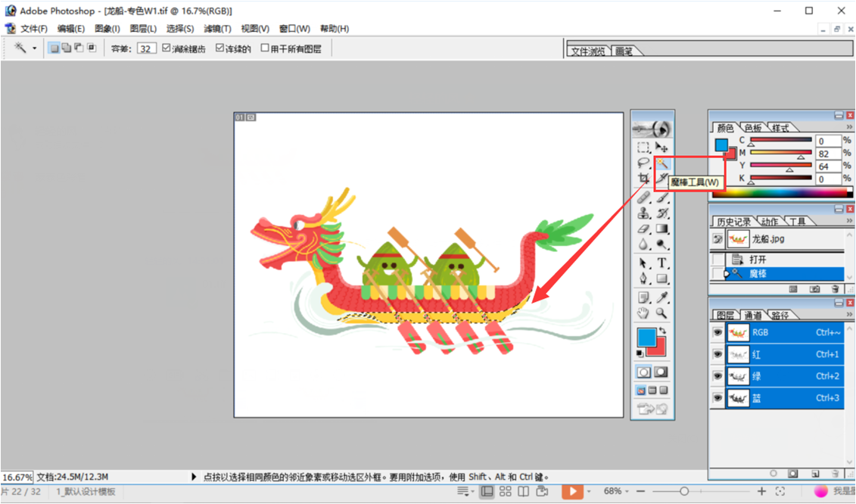Screen dimensions: 856x504
Task: Select the Blur tool
Action: 643,244
